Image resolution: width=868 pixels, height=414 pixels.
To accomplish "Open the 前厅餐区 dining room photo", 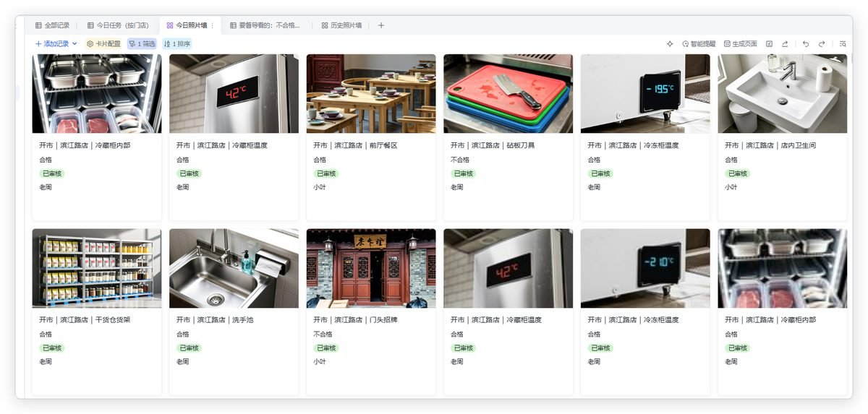I will (371, 93).
